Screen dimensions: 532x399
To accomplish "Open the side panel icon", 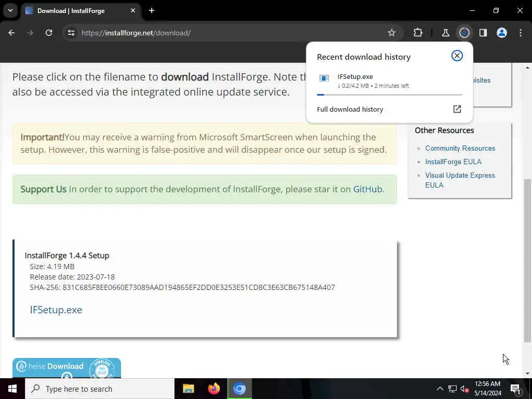I will click(483, 33).
